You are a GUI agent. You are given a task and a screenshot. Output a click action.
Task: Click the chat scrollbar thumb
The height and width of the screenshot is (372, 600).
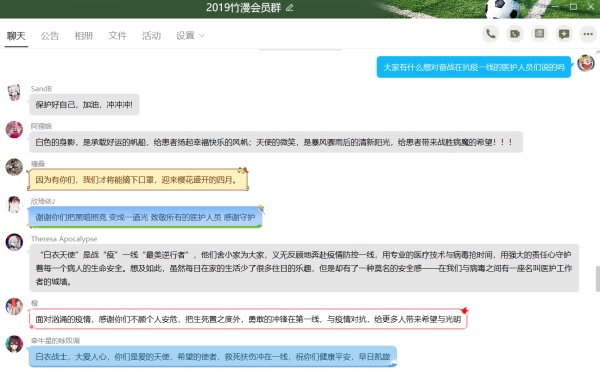pos(597,279)
